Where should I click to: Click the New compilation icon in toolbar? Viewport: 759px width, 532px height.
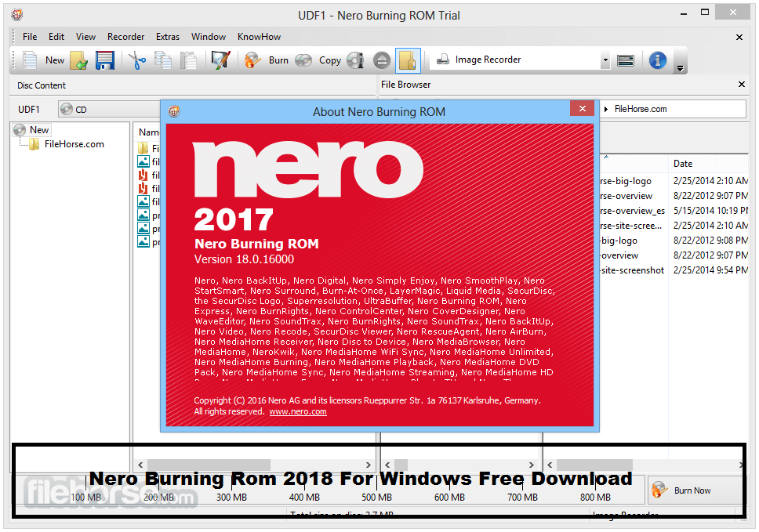30,60
